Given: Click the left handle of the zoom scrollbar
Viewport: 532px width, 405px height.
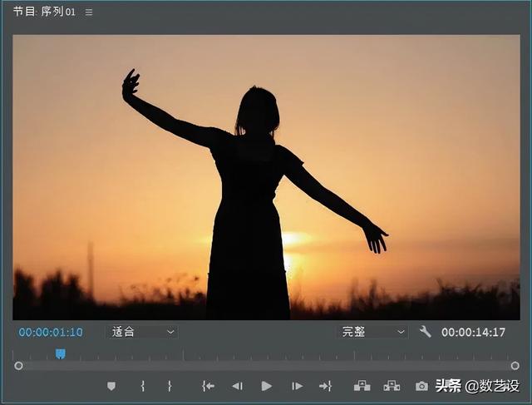Looking at the screenshot, I should [18, 366].
